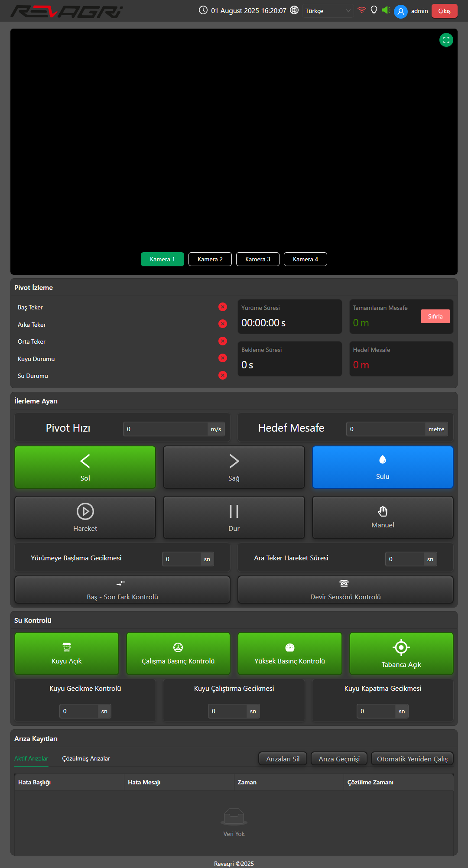Click the Pivot Hızı input field

pos(166,429)
